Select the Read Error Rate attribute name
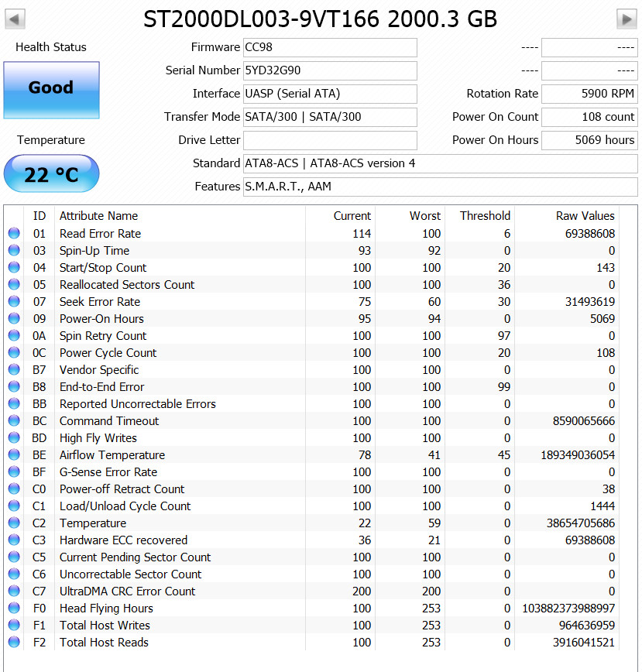 (x=100, y=234)
